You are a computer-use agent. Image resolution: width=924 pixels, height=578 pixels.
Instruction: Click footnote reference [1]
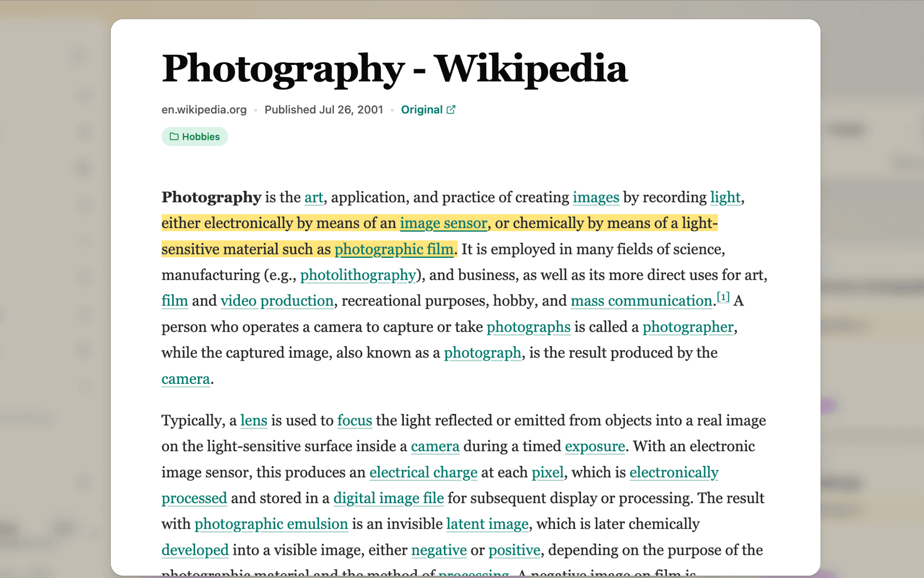point(723,297)
